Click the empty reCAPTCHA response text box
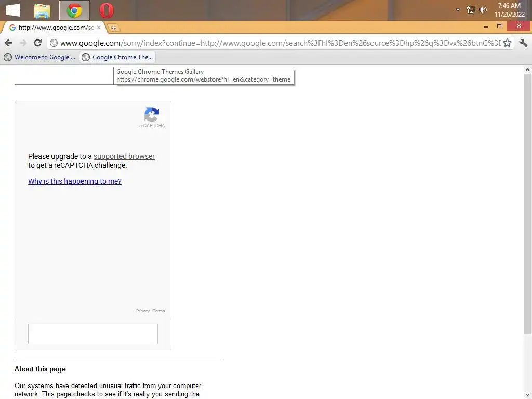This screenshot has width=532, height=399. point(93,334)
